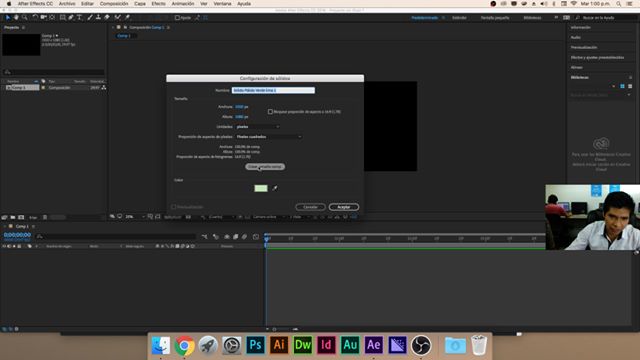Toggle the Previsualización checkbox in dialog
Image resolution: width=640 pixels, height=360 pixels.
[173, 207]
